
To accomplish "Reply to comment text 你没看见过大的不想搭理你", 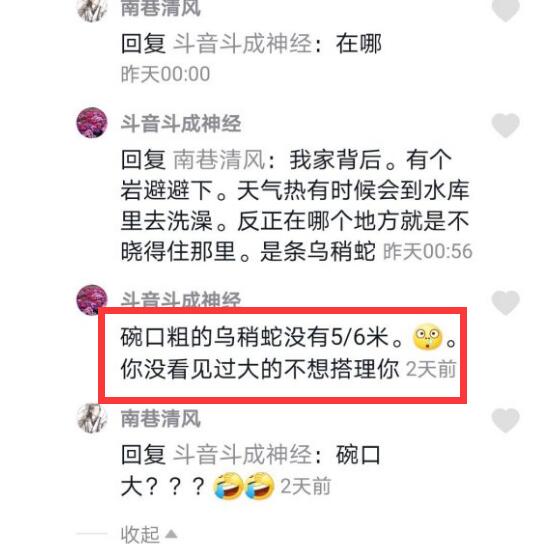I will [x=260, y=369].
